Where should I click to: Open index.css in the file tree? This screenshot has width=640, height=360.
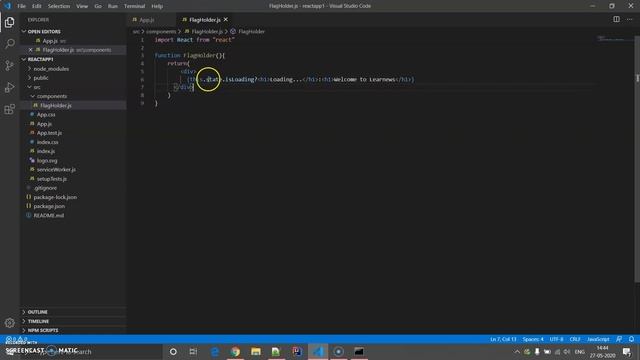tap(73, 142)
